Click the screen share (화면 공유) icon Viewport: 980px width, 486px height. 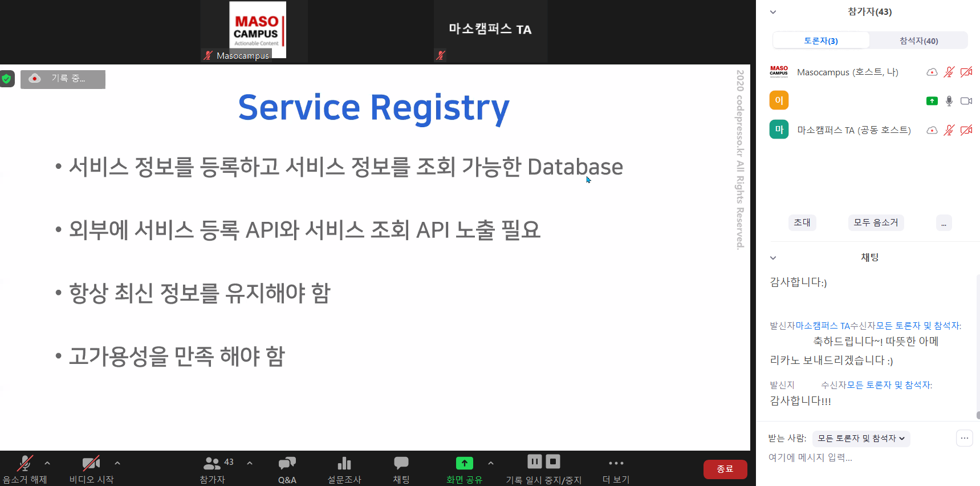(464, 463)
